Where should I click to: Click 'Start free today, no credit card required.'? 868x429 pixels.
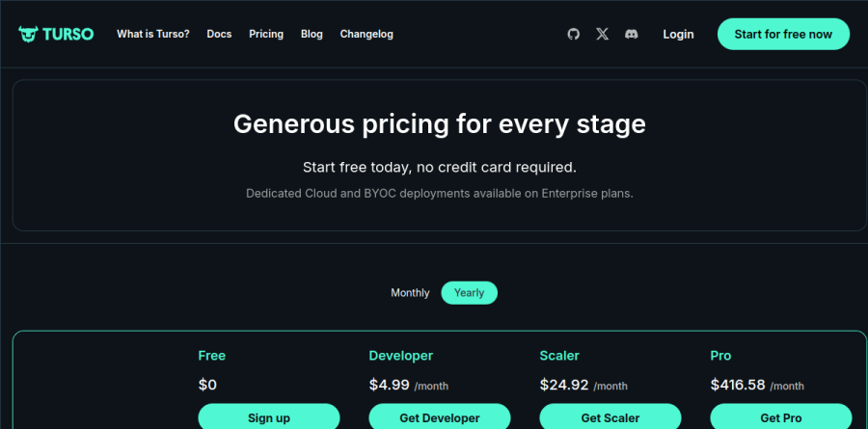(440, 167)
